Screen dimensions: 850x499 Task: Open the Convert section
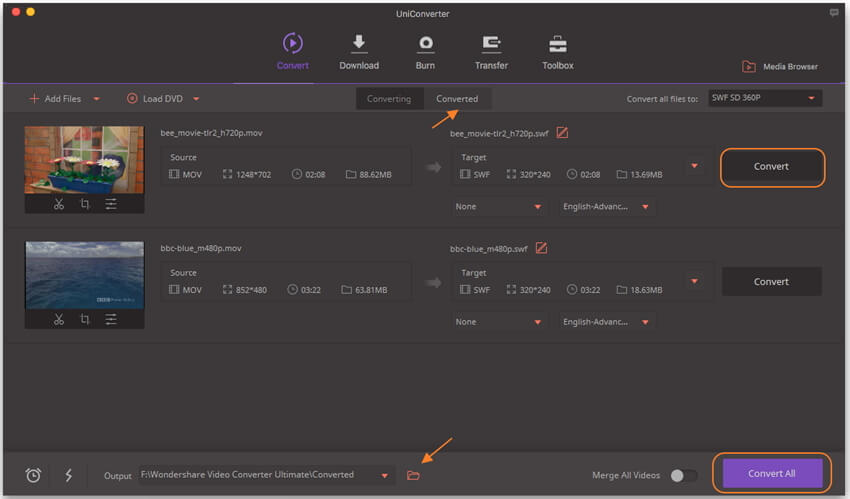pyautogui.click(x=293, y=51)
